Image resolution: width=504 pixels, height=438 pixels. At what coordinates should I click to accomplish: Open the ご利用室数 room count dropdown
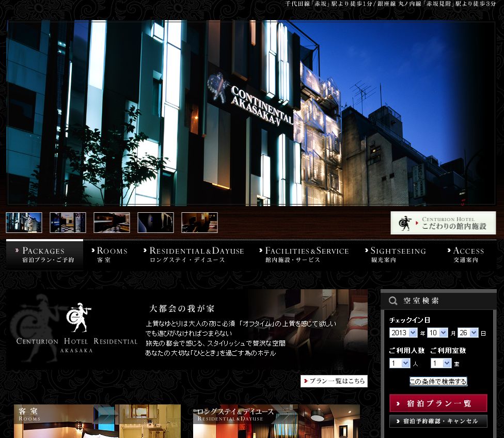[x=441, y=363]
